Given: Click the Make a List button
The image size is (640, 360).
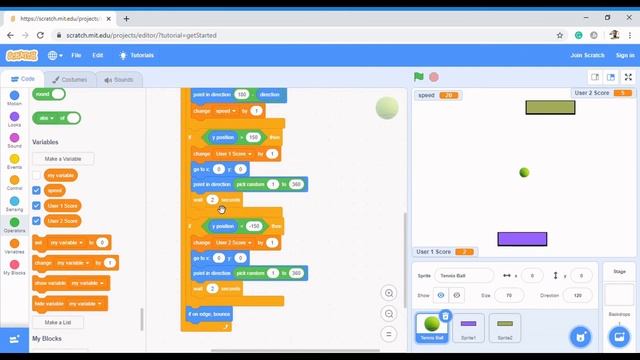Looking at the screenshot, I should tap(58, 322).
